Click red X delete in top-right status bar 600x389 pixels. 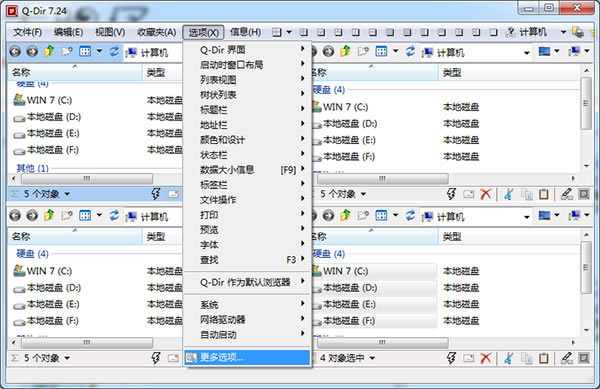486,194
